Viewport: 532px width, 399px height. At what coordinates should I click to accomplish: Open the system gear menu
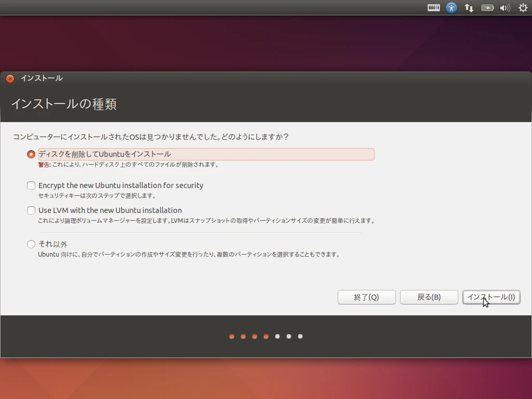[x=523, y=7]
